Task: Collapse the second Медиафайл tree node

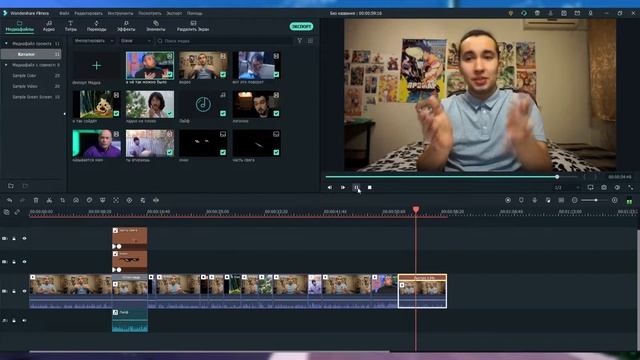Action: pos(6,65)
